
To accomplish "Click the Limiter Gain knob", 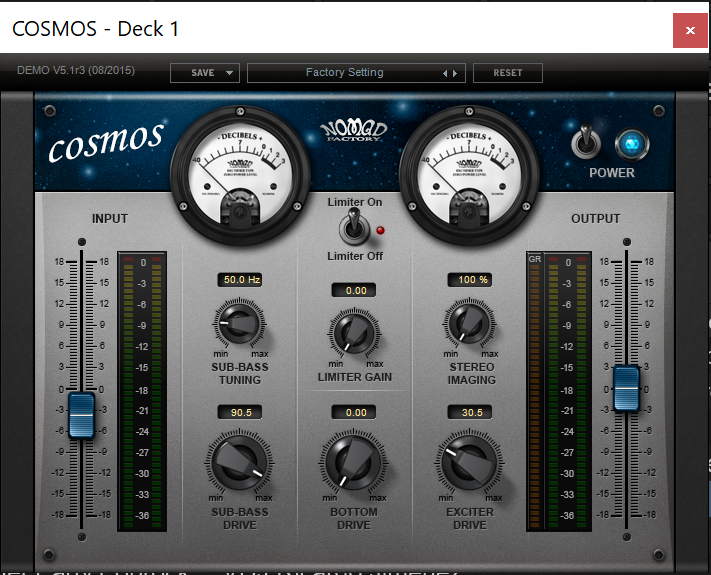I will point(354,334).
